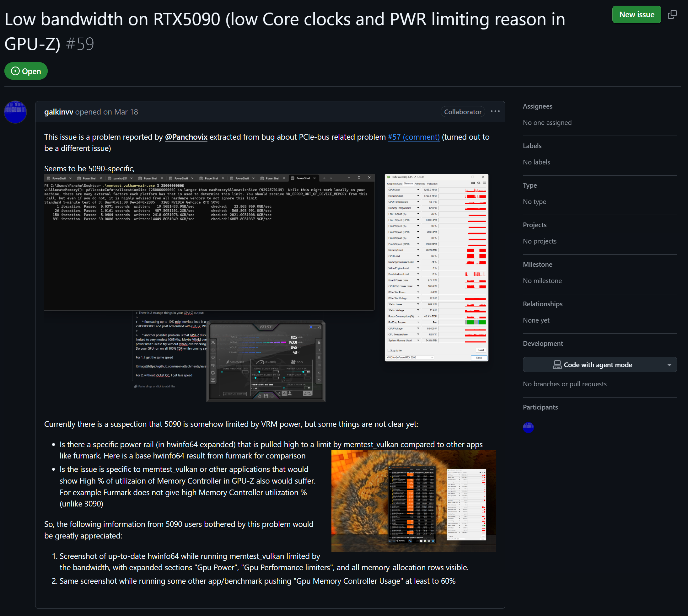The width and height of the screenshot is (688, 616).
Task: Click the Mar 18 timestamp link
Action: (126, 112)
